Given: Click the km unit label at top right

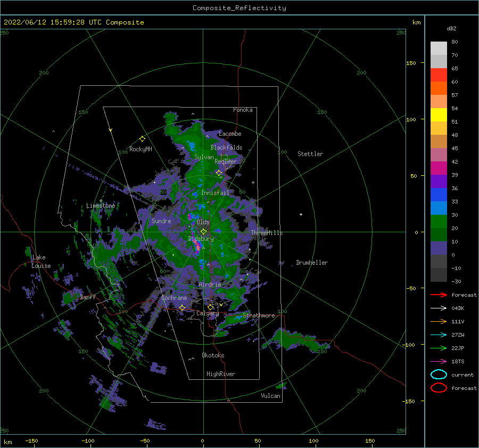Looking at the screenshot, I should click(x=416, y=22).
